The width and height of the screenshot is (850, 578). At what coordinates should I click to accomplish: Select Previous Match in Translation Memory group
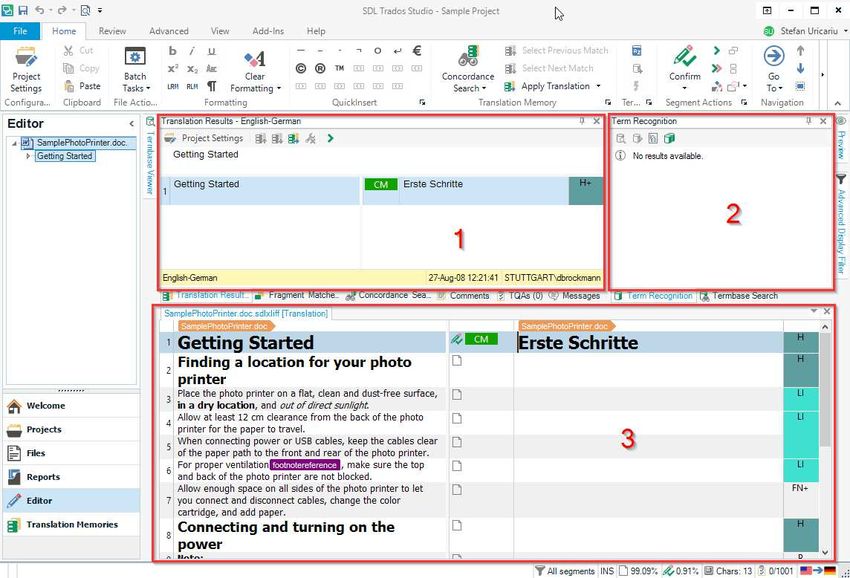[556, 50]
